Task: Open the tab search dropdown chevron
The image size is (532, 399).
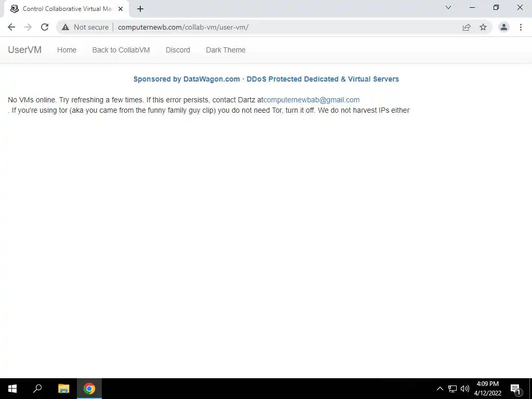Action: 448,7
